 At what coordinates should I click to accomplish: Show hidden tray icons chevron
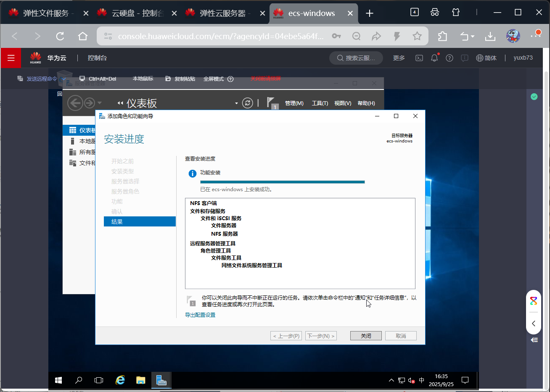coord(391,380)
